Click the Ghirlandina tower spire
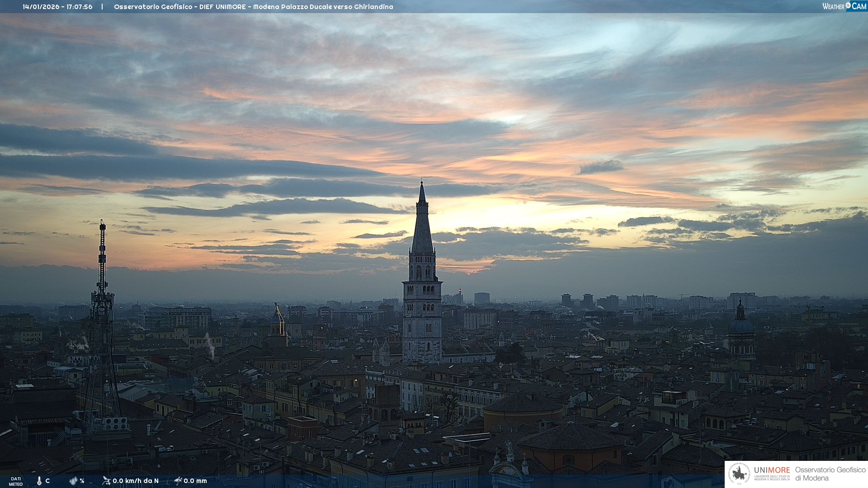 pyautogui.click(x=422, y=226)
